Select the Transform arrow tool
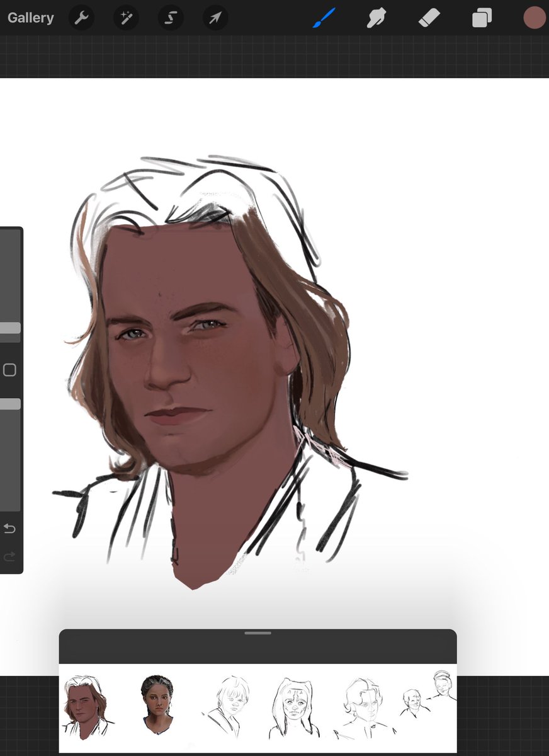The height and width of the screenshot is (756, 549). (214, 18)
